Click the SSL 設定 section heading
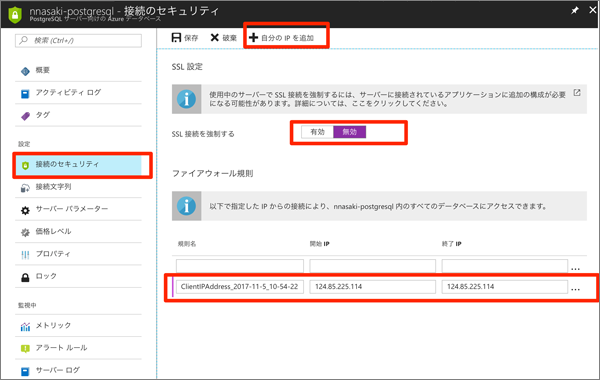600x380 pixels. [x=187, y=67]
